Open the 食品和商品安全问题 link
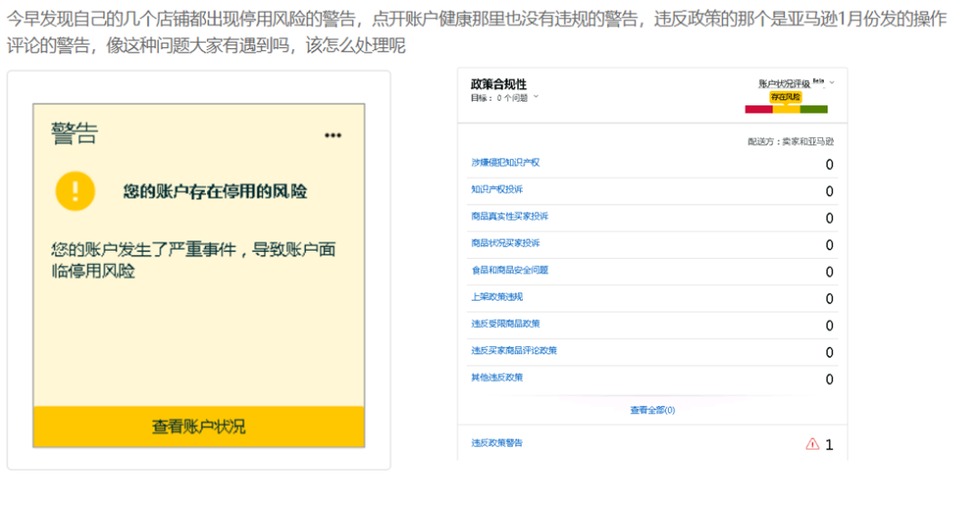980x505 pixels. click(x=509, y=270)
